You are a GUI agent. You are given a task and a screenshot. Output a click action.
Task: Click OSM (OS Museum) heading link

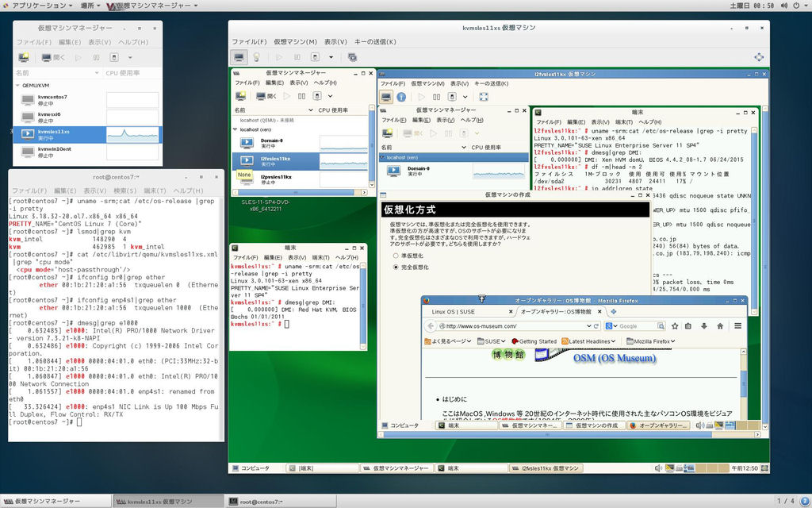(x=615, y=358)
